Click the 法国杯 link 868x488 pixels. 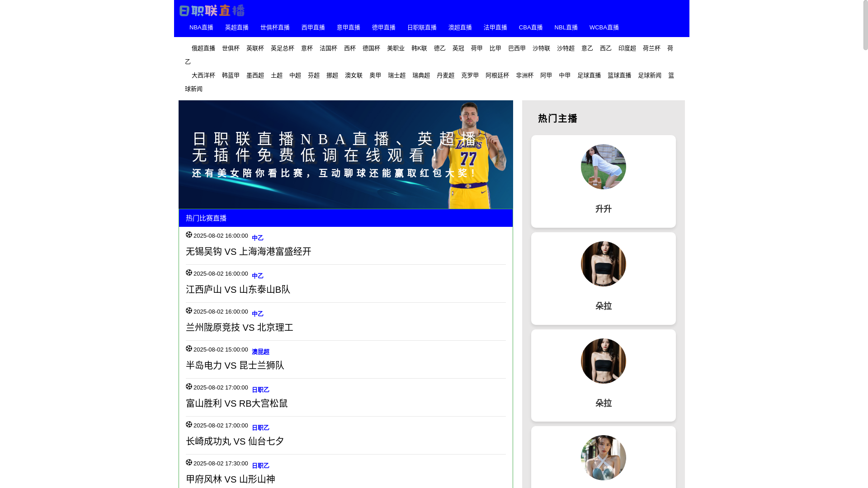click(328, 48)
